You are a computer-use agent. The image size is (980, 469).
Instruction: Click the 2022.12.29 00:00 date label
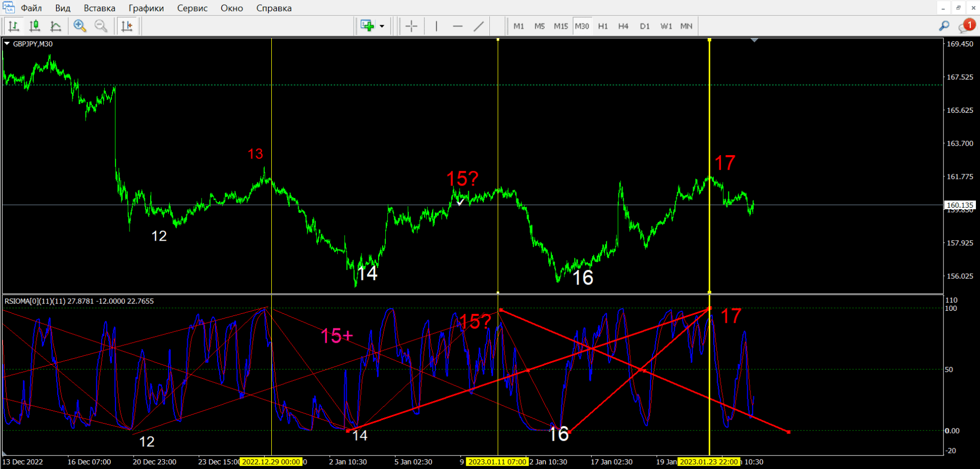point(271,462)
